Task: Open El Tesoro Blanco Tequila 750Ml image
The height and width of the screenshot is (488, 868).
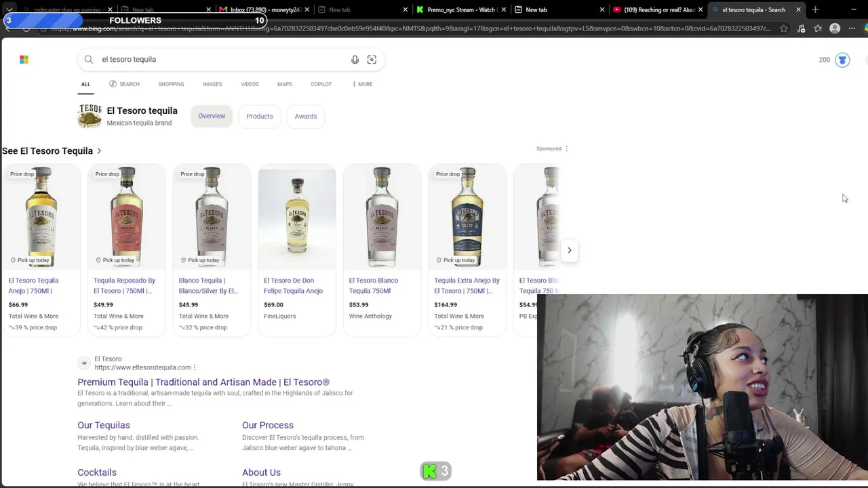Action: coord(382,217)
